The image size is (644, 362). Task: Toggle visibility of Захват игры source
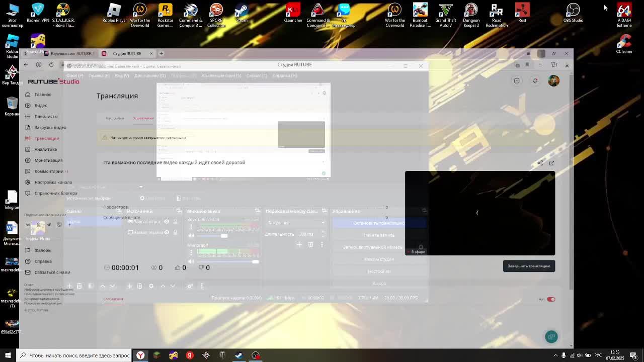click(167, 222)
